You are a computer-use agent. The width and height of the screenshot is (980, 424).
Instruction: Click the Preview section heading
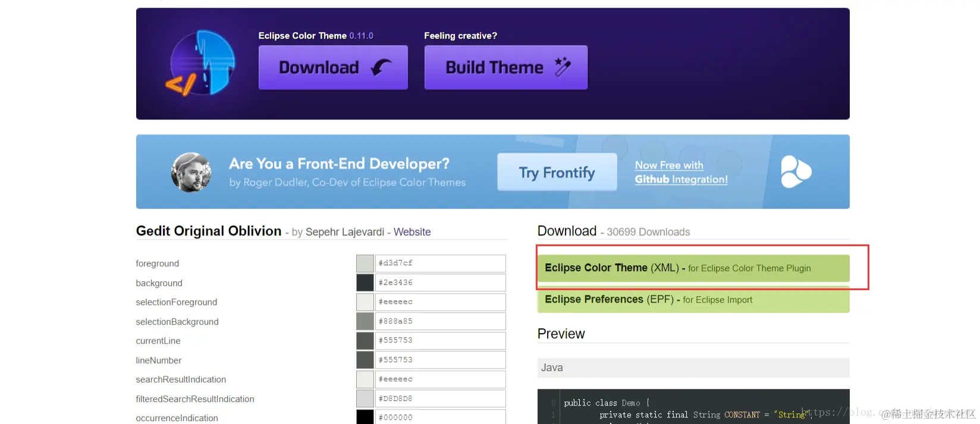pyautogui.click(x=561, y=334)
